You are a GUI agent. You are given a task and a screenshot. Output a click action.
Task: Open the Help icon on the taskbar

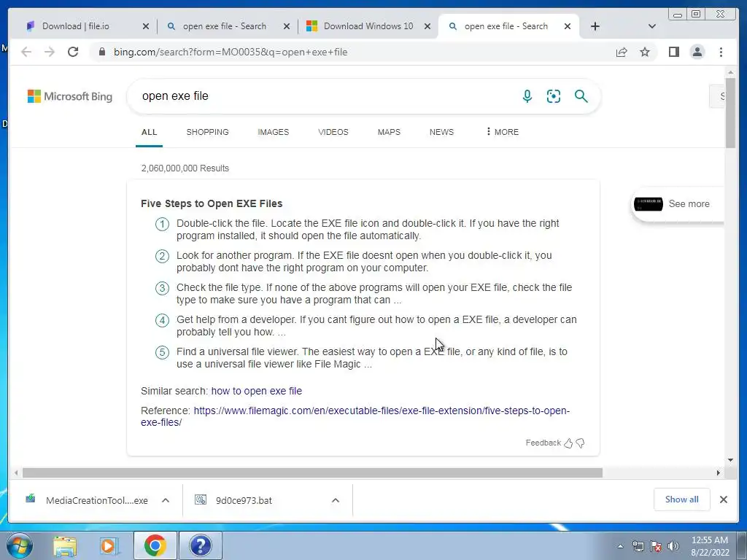pos(200,545)
